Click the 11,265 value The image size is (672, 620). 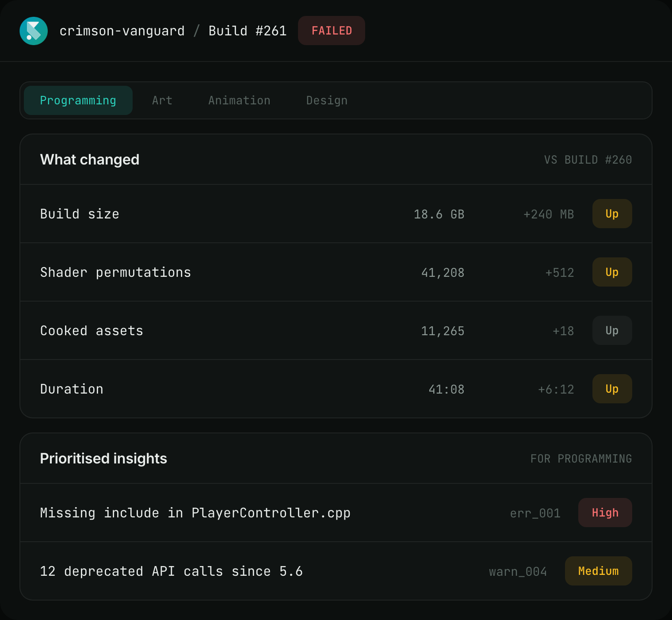443,331
